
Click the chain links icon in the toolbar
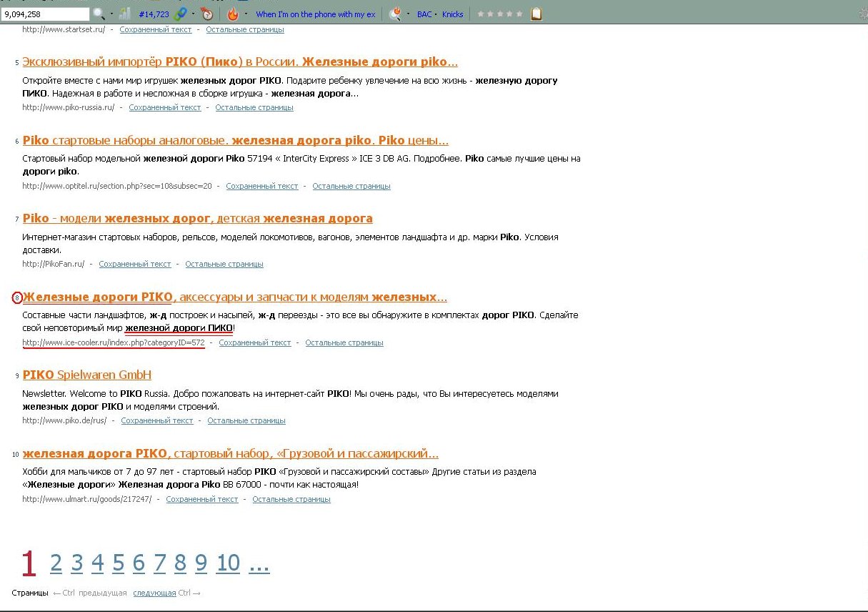[181, 14]
